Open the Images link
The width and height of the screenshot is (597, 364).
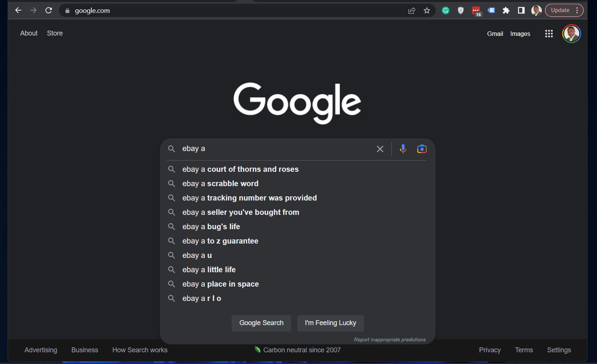520,34
